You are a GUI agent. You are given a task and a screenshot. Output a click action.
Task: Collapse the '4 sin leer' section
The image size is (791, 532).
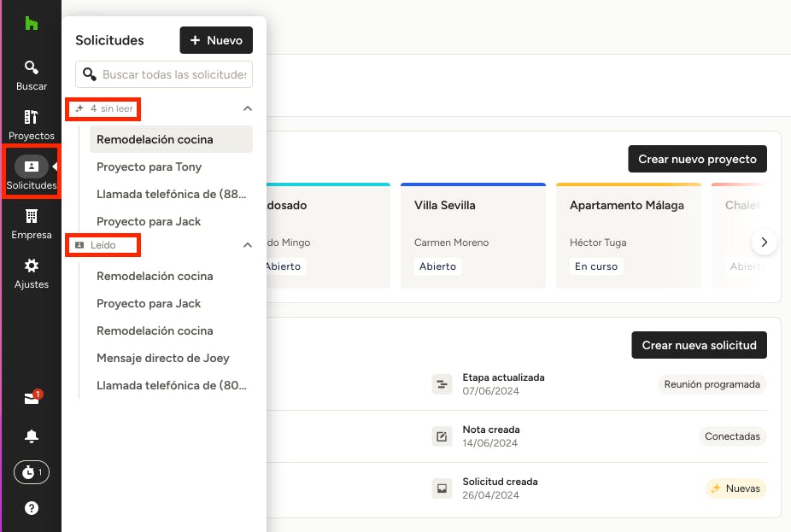click(x=248, y=108)
